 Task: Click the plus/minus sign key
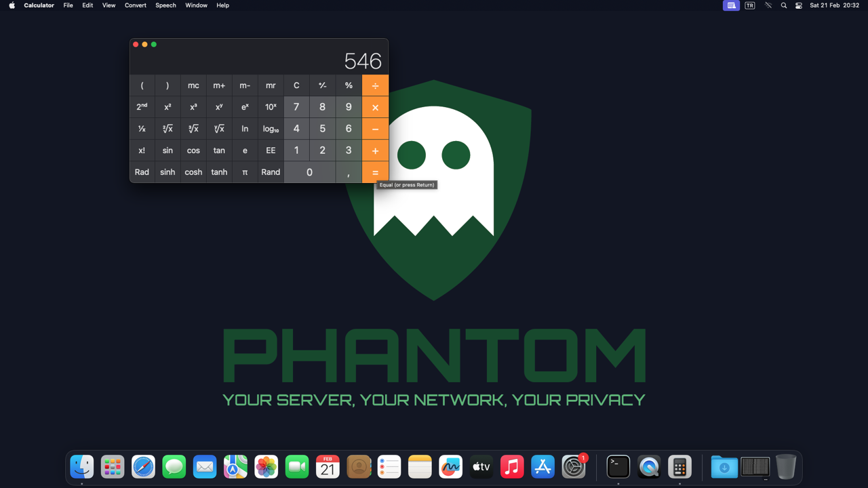322,85
